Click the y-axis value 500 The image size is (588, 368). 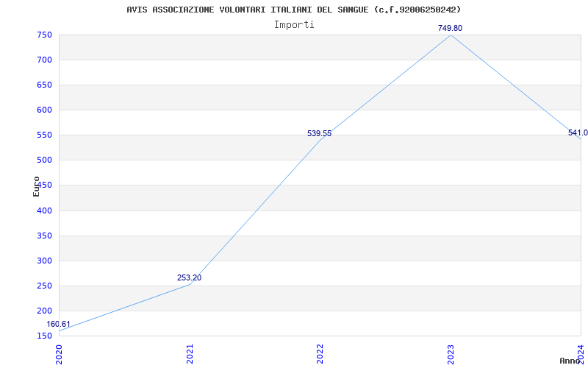pyautogui.click(x=44, y=160)
